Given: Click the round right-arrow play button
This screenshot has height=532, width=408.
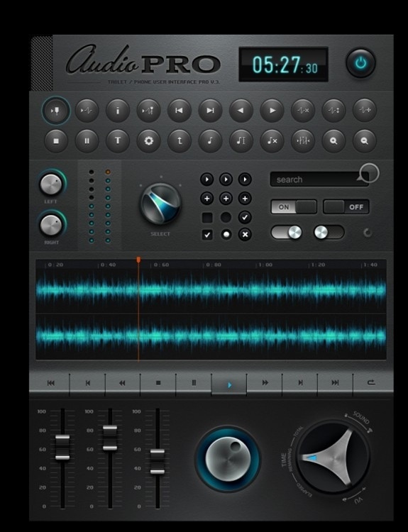Looking at the screenshot, I should tap(272, 111).
